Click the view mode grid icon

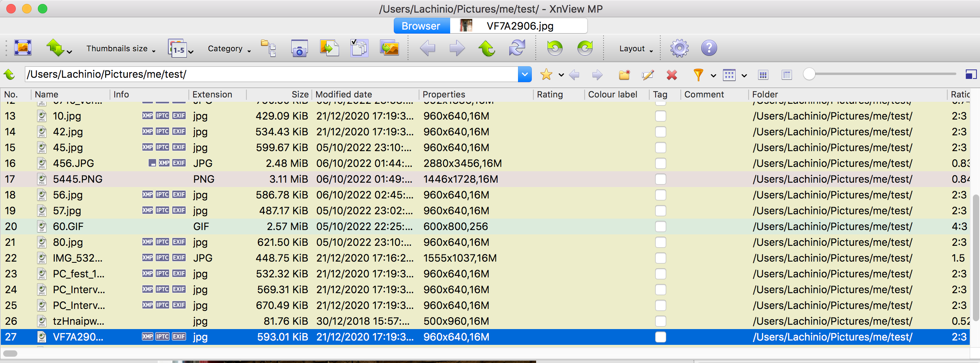729,75
